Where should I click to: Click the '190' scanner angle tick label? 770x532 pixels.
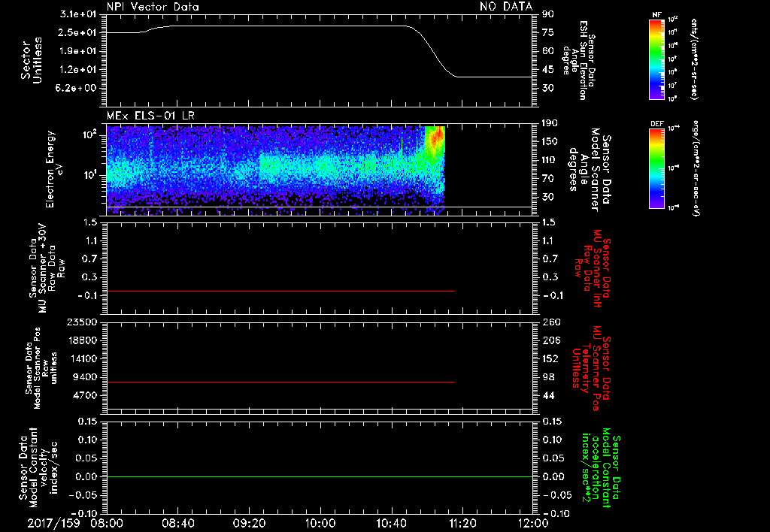tap(550, 123)
